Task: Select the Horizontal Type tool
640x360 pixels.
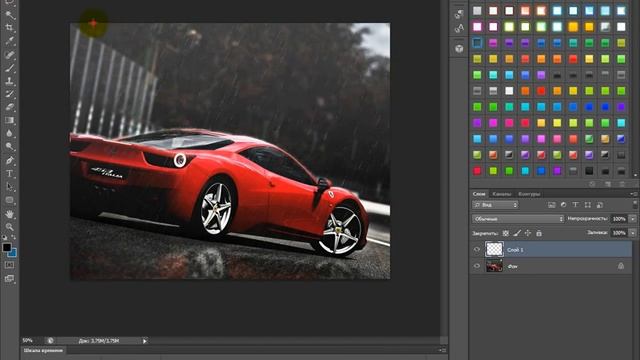Action: (10, 173)
